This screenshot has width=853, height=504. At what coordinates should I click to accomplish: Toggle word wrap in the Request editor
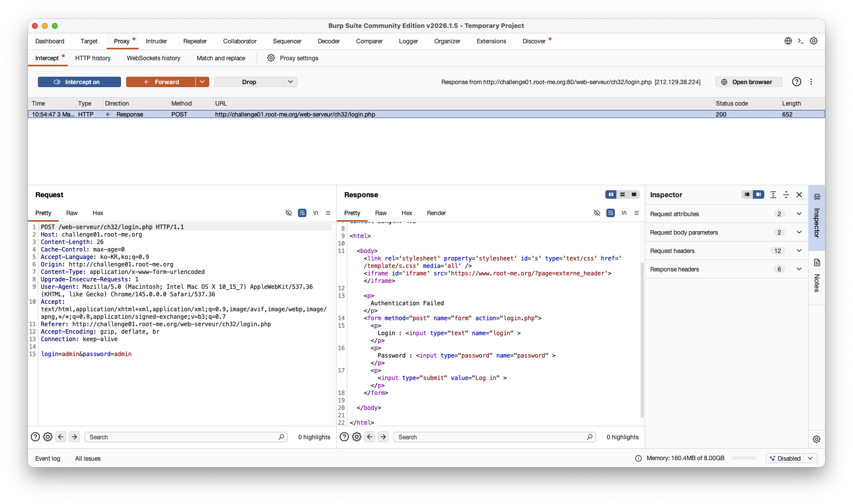302,213
